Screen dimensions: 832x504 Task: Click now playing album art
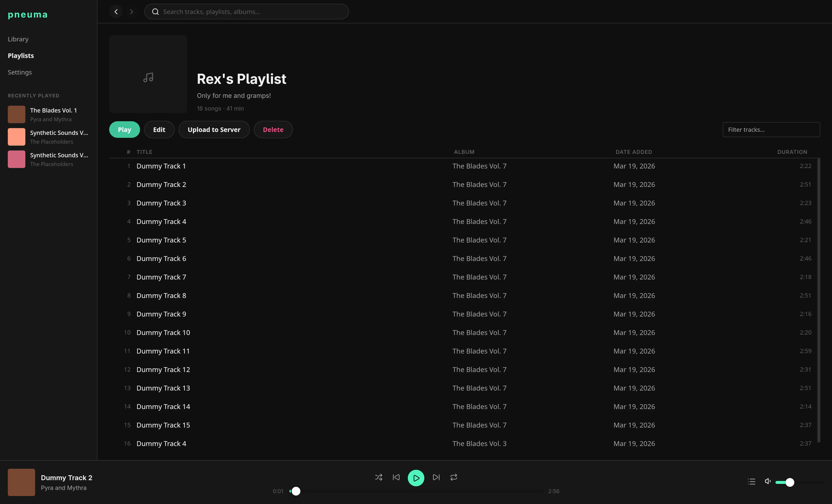pyautogui.click(x=21, y=482)
